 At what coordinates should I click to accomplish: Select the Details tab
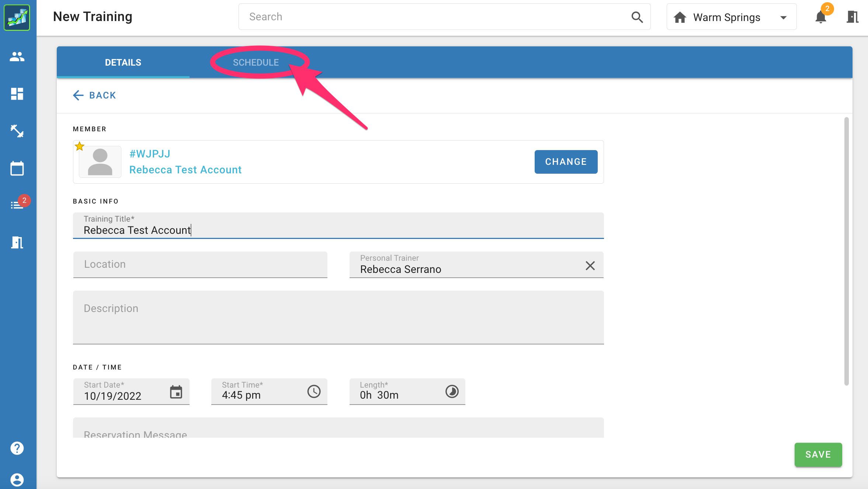click(123, 62)
